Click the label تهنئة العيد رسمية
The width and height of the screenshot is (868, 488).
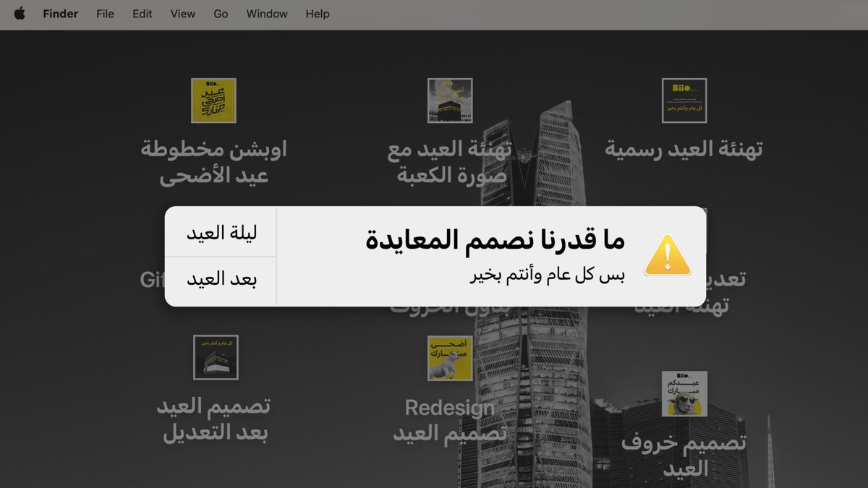[684, 150]
